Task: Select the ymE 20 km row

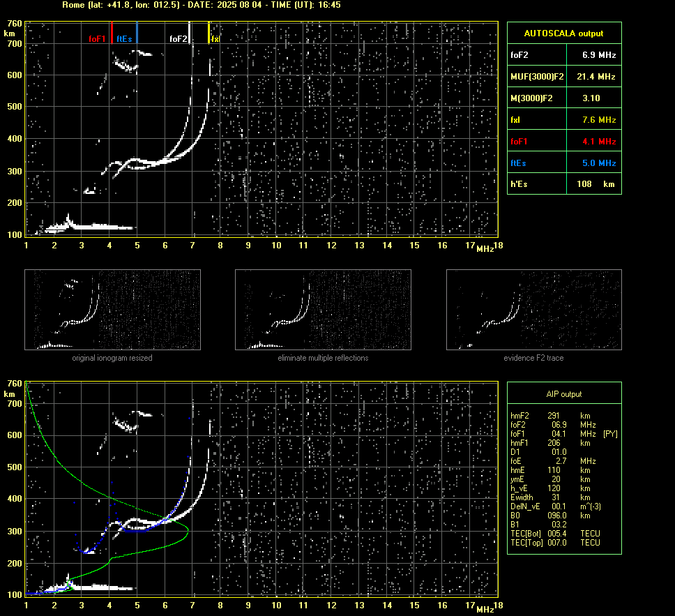Action: [551, 479]
